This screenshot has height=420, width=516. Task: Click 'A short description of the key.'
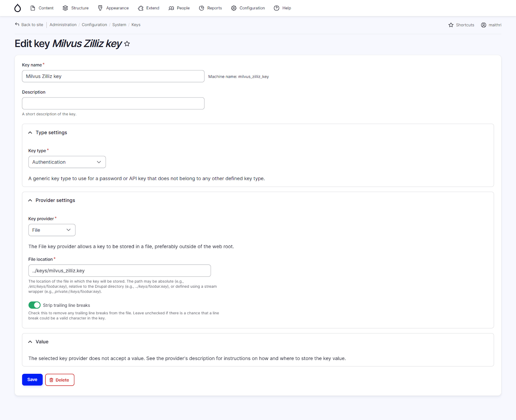click(x=49, y=114)
